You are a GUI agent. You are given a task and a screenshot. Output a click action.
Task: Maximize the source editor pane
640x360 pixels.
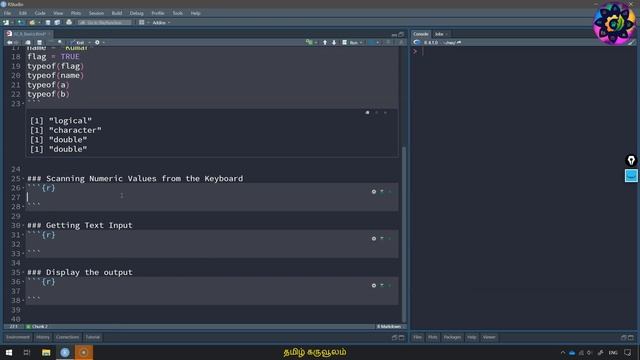401,34
